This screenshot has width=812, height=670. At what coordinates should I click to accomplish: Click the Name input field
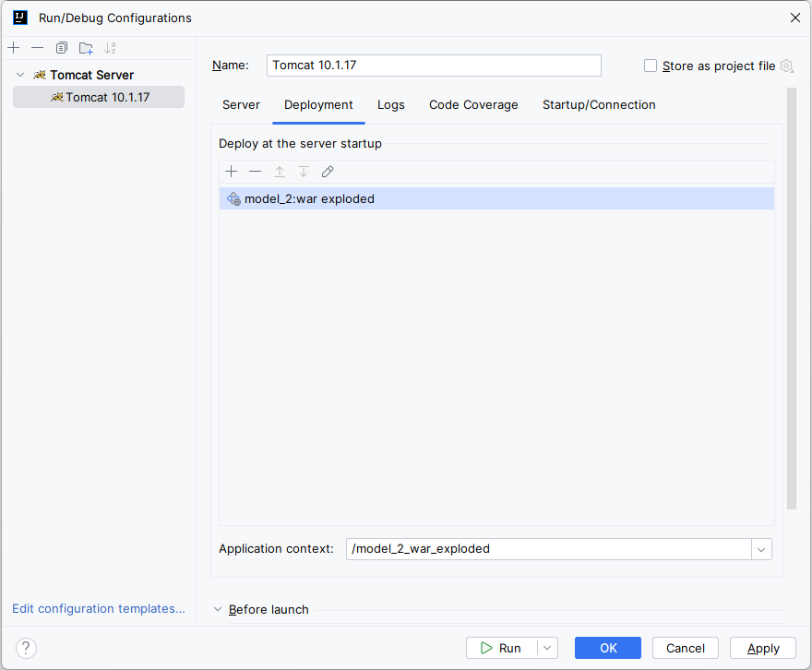pos(434,66)
